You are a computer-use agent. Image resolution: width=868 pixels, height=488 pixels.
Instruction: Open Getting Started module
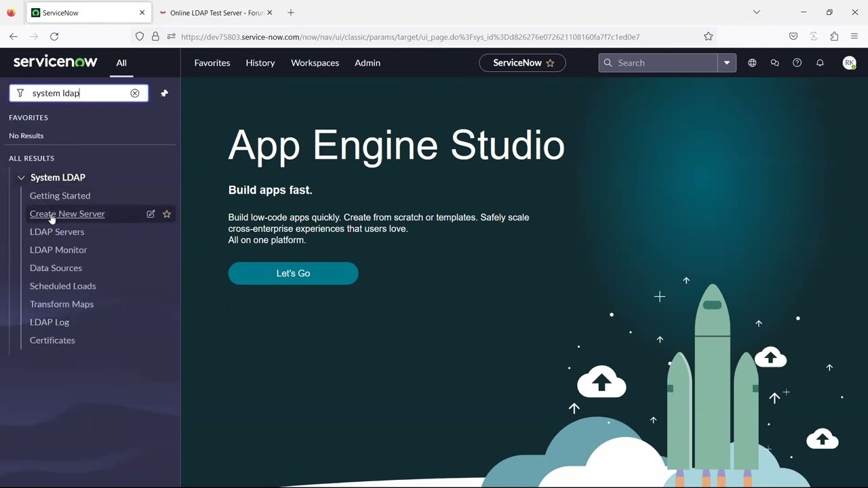pyautogui.click(x=60, y=195)
